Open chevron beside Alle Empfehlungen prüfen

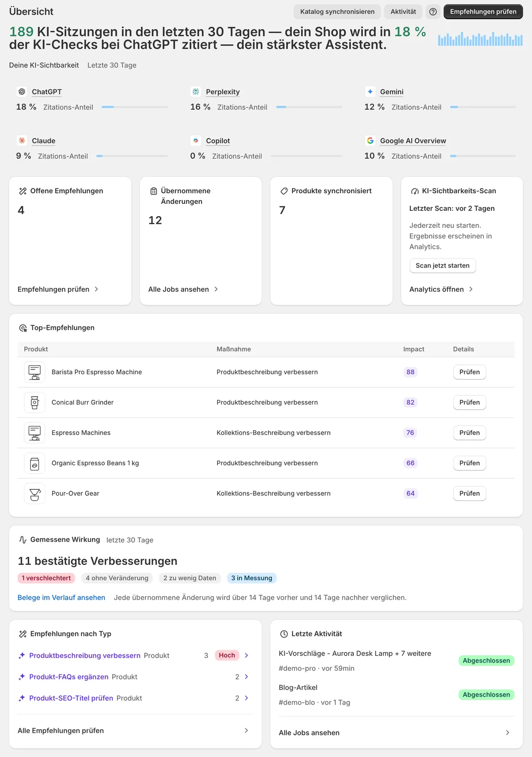tap(246, 730)
